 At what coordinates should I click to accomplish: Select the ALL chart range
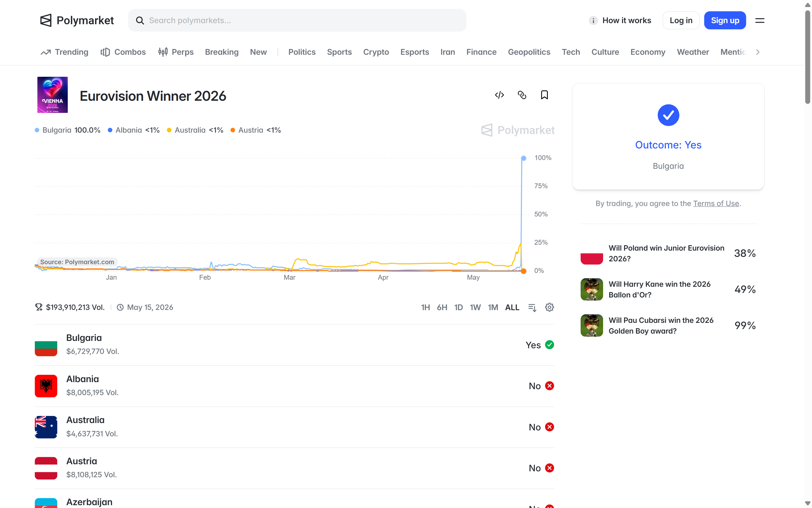[512, 307]
